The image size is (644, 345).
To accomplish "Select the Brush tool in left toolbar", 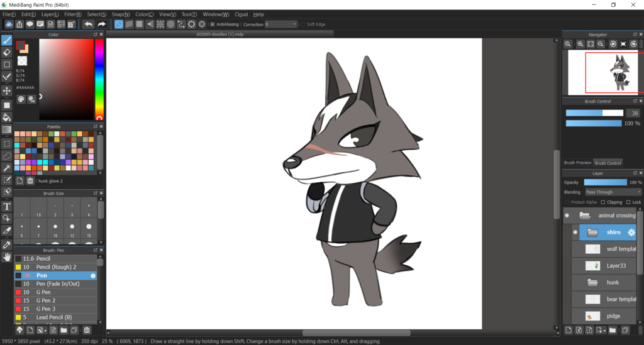I will pyautogui.click(x=7, y=40).
